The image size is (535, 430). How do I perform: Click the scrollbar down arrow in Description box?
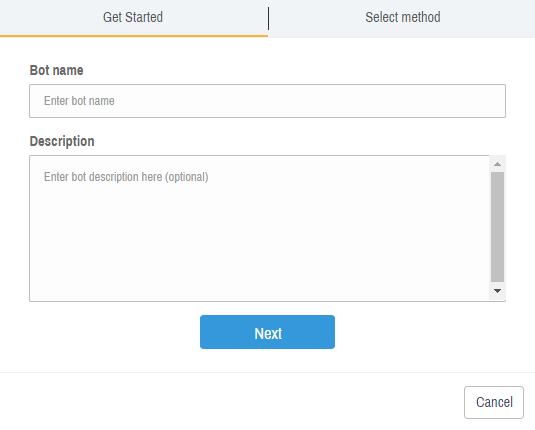497,291
